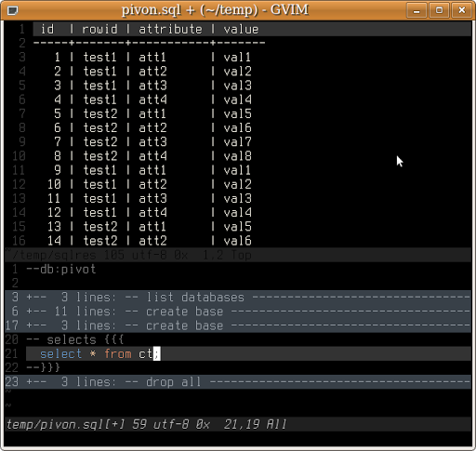Click the 'id' column header
476x451 pixels.
click(x=47, y=29)
